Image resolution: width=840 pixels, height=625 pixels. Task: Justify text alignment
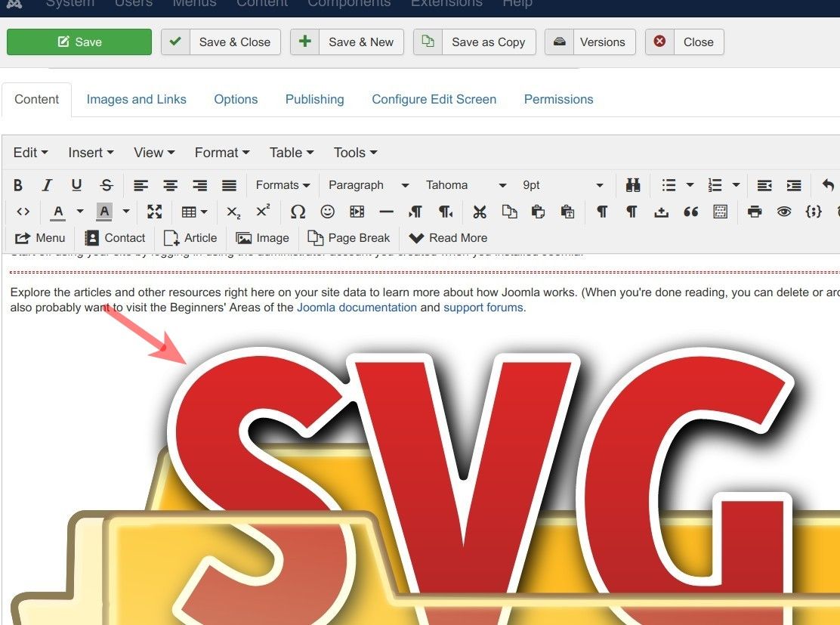(230, 185)
